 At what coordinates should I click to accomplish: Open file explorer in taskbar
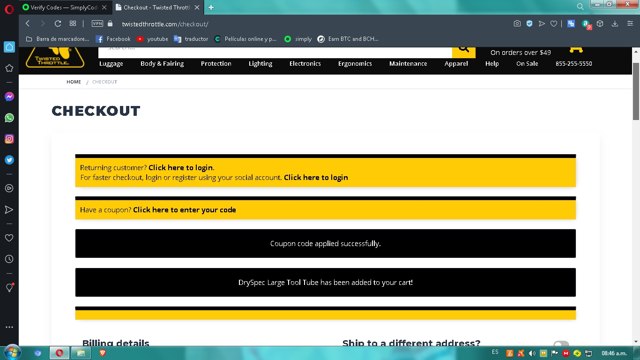click(x=81, y=353)
